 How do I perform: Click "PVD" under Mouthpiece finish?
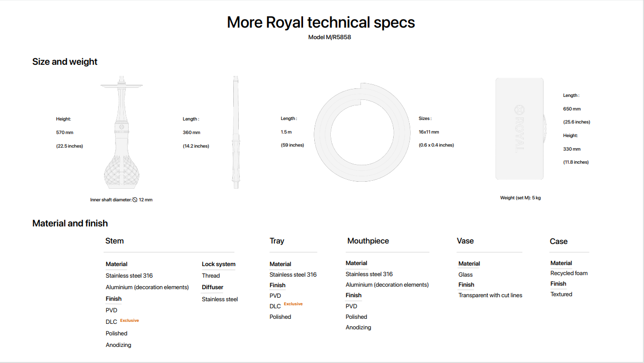coord(351,306)
